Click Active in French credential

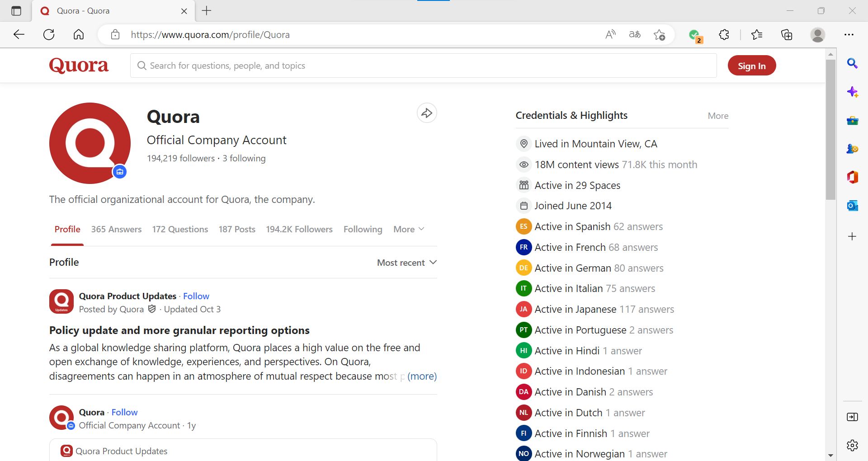point(587,247)
